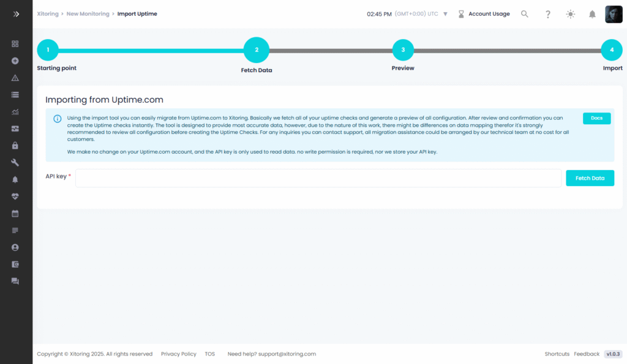Open the heartbeat icon in sidebar

(x=15, y=196)
